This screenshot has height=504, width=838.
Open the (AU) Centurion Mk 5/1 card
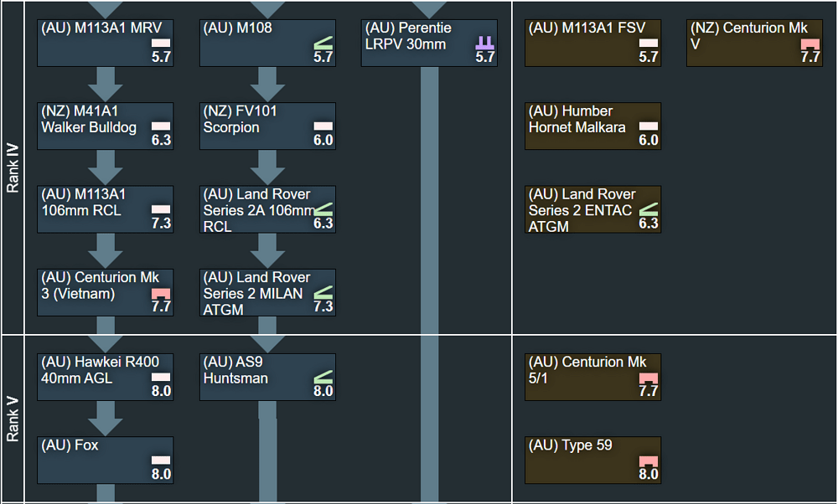[592, 377]
